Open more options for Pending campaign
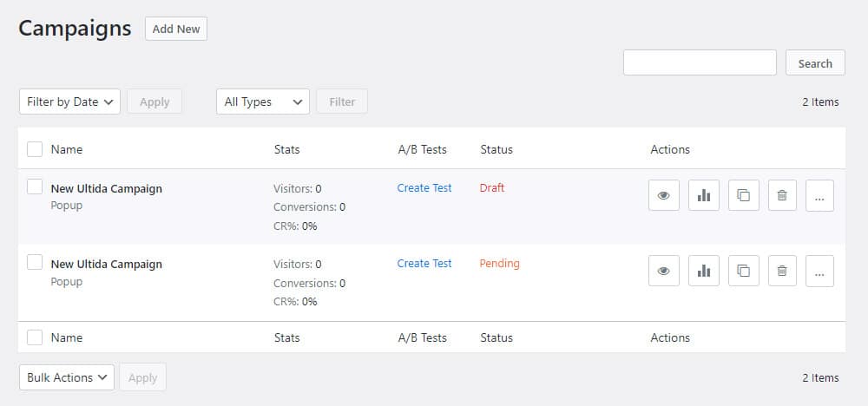Image resolution: width=868 pixels, height=406 pixels. point(820,271)
